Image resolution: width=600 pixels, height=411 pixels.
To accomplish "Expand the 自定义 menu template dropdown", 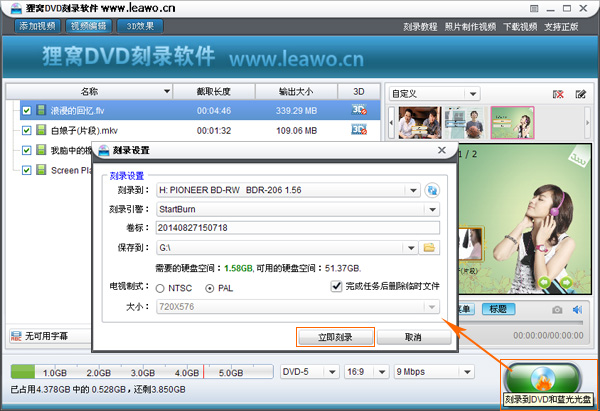I will 473,94.
